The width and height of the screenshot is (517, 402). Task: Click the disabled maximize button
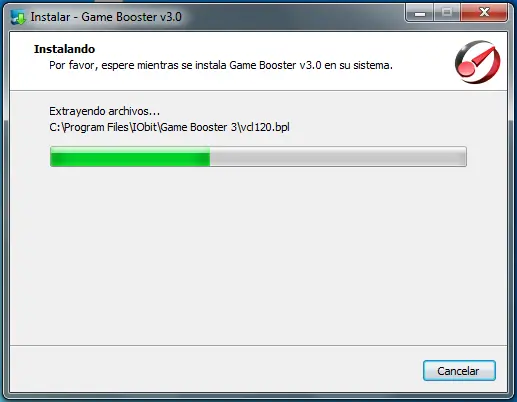click(x=447, y=13)
